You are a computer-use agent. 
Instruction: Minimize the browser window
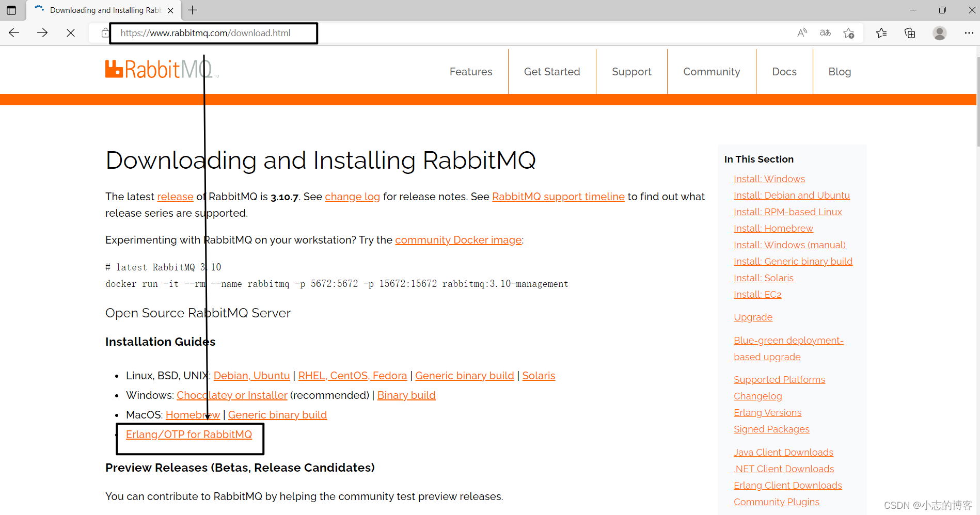(x=913, y=10)
